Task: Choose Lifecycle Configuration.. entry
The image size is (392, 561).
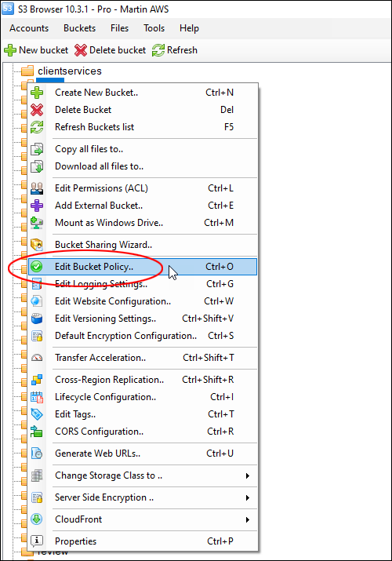Action: [x=143, y=397]
